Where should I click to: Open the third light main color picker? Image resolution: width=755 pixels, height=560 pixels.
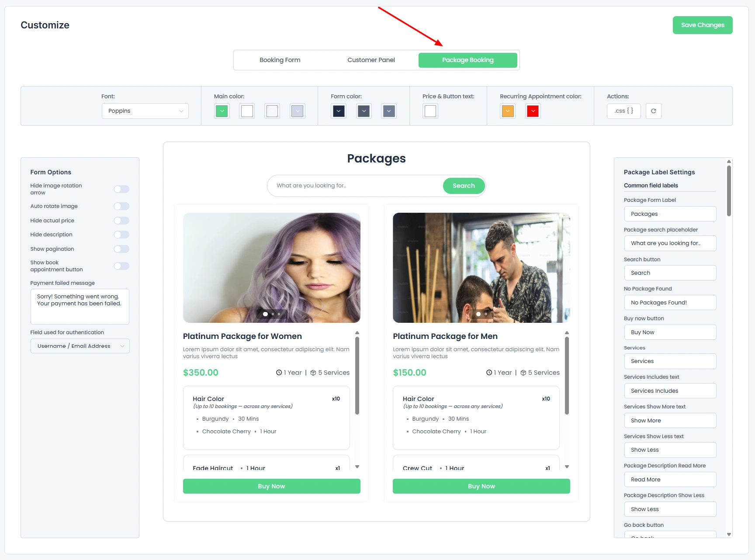(272, 111)
